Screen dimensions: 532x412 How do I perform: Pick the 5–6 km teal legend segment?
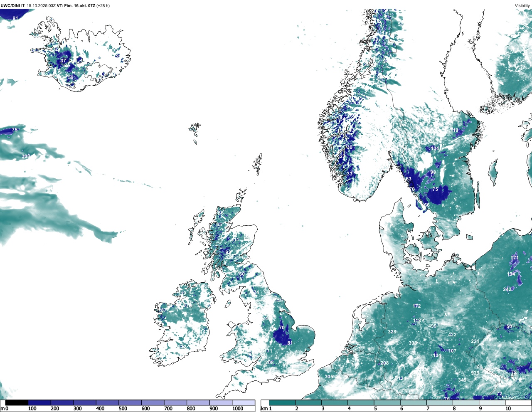click(387, 402)
